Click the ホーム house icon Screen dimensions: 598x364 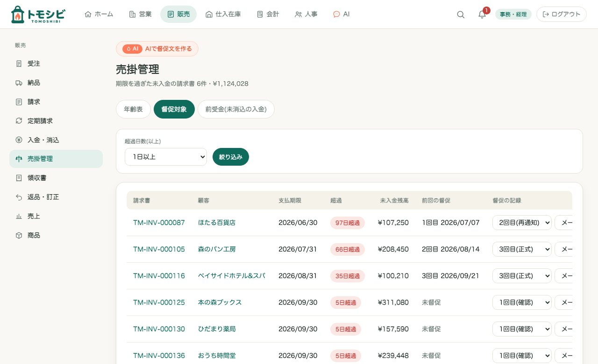point(88,14)
